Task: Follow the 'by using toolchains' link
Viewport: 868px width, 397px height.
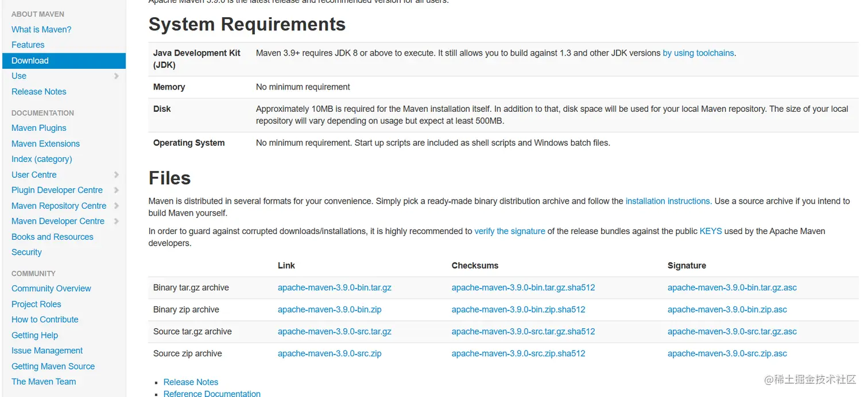Action: pos(698,53)
